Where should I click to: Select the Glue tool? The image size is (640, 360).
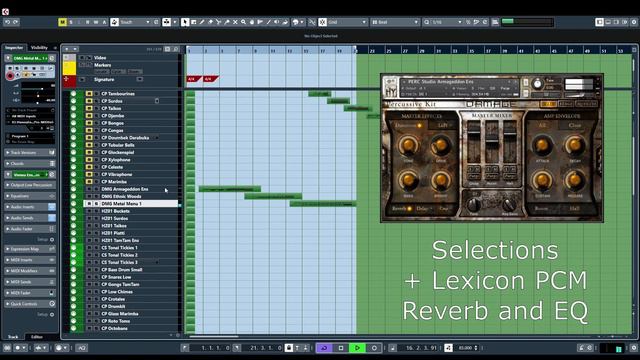click(227, 22)
